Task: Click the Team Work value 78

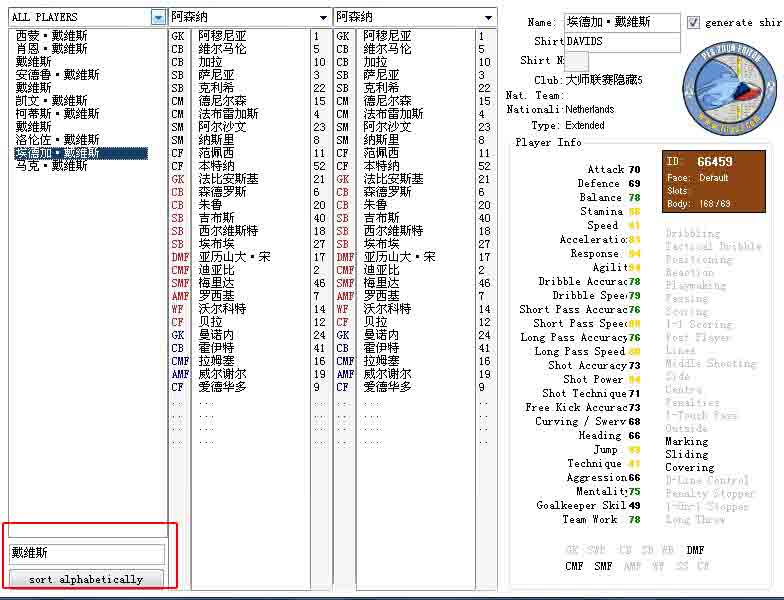Action: pyautogui.click(x=634, y=520)
